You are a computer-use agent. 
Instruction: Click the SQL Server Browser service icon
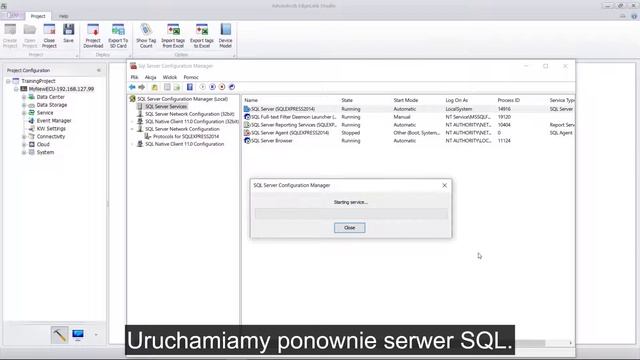[247, 140]
